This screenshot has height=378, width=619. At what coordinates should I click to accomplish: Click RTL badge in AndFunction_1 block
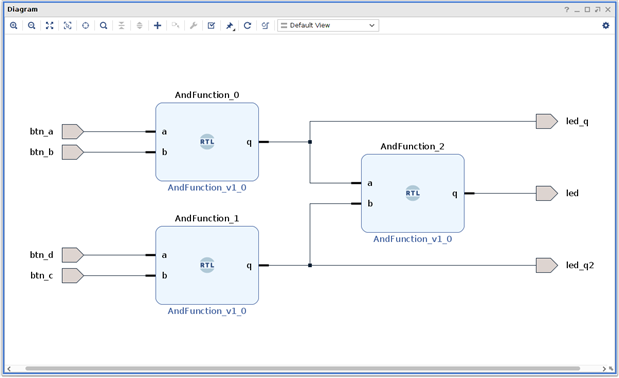coord(207,266)
